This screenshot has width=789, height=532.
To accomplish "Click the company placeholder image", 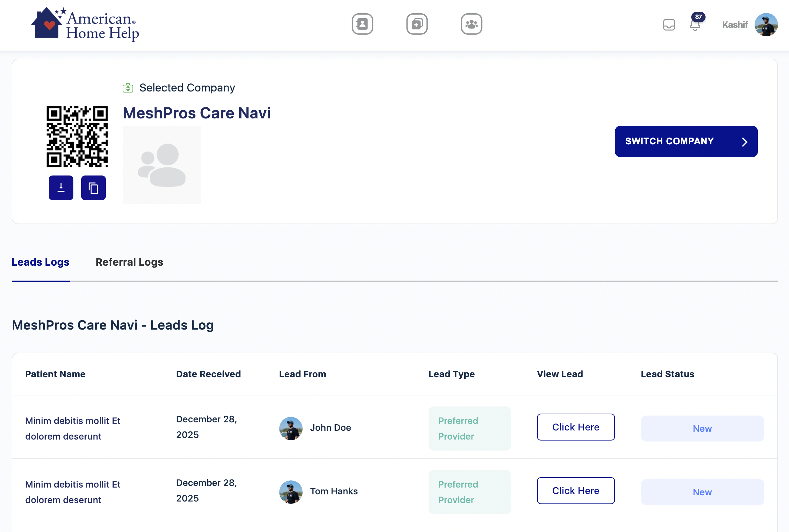I will [161, 165].
